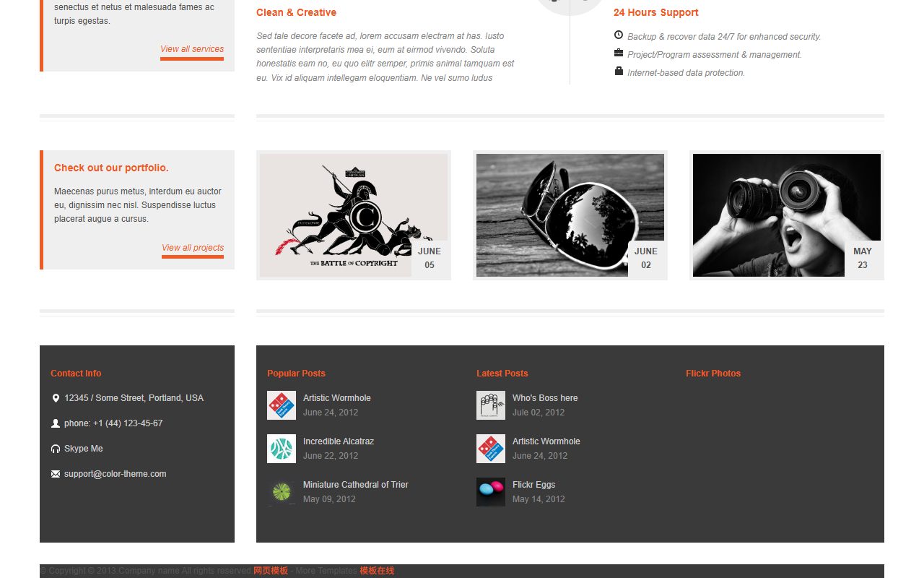Viewport: 924px width, 578px height.
Task: Click the headphones icon beside Skype Me
Action: (x=56, y=449)
